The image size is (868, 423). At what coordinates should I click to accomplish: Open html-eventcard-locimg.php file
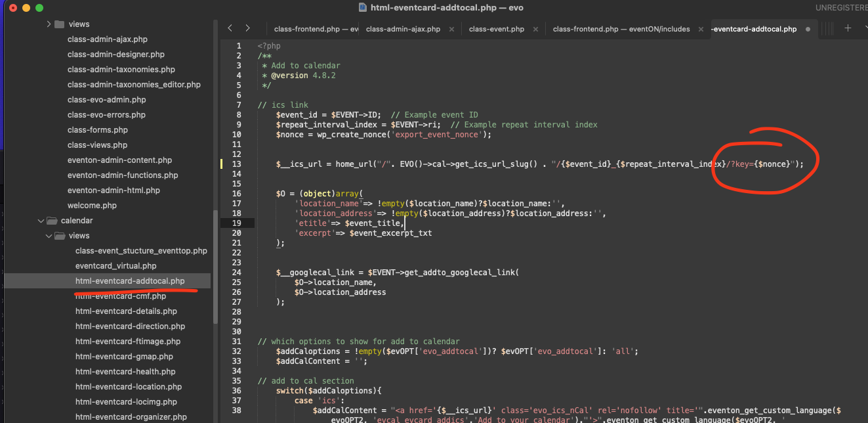tap(126, 402)
